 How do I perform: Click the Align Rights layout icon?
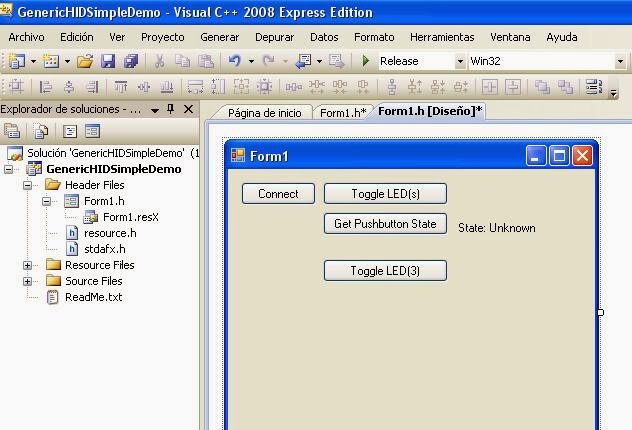92,87
